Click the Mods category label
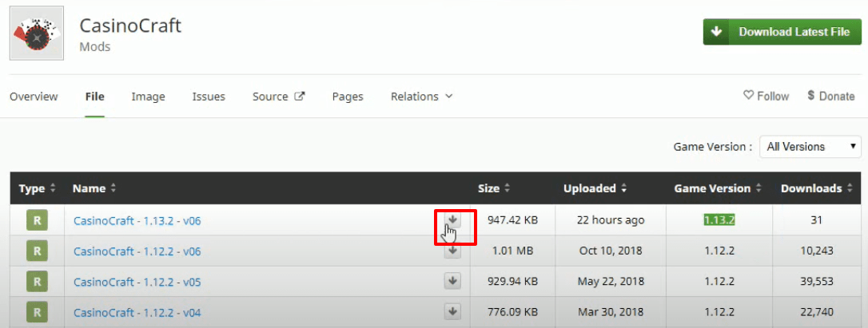 click(x=94, y=47)
